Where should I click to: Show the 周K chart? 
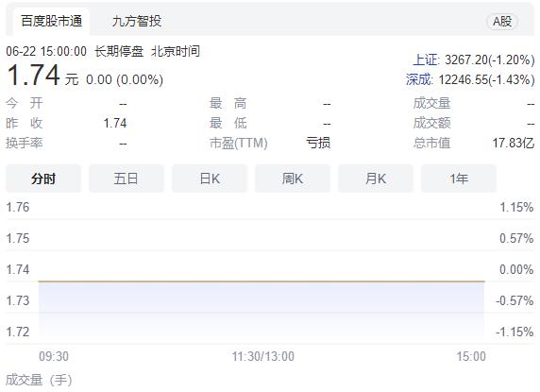tap(293, 179)
